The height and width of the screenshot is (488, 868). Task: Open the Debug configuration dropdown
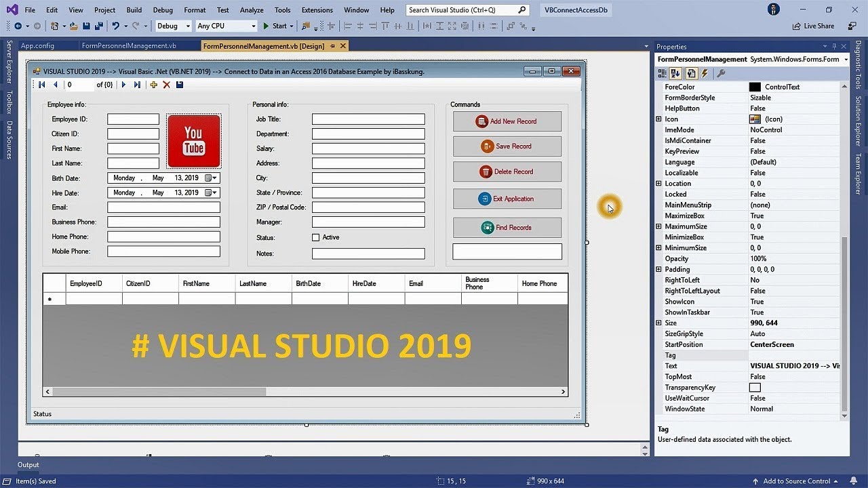click(x=188, y=26)
